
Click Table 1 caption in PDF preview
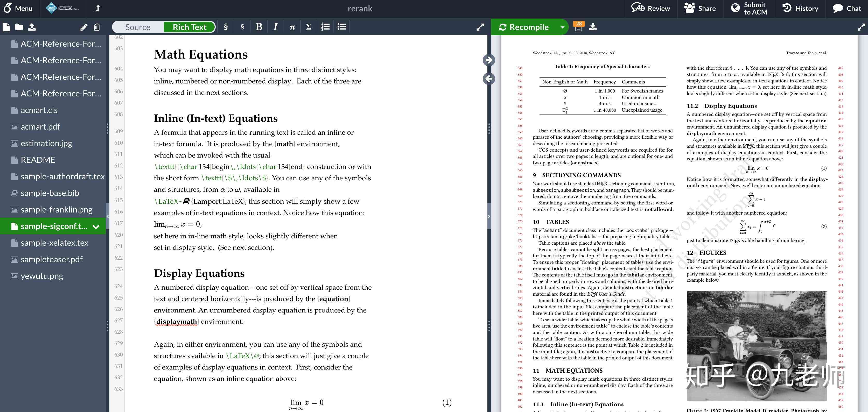click(x=603, y=66)
